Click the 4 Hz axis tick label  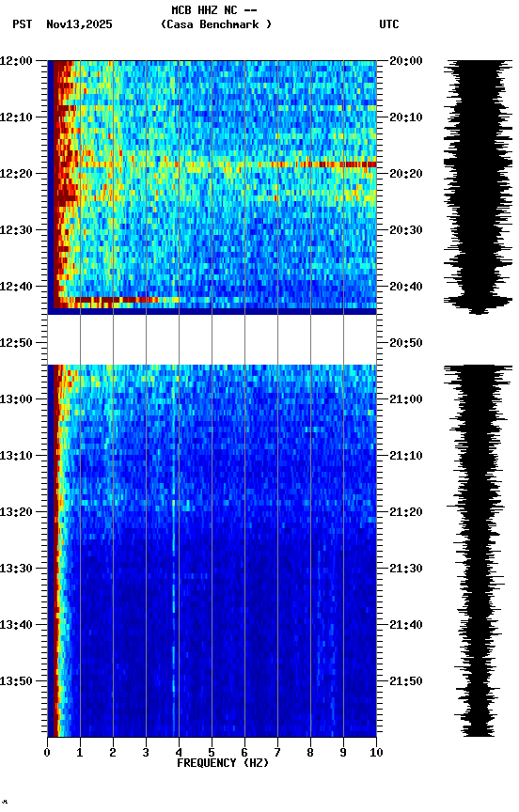(x=179, y=753)
